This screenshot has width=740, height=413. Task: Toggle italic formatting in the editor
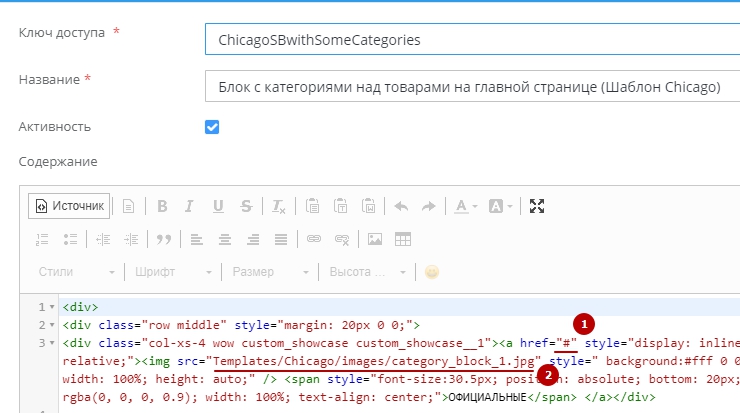189,206
